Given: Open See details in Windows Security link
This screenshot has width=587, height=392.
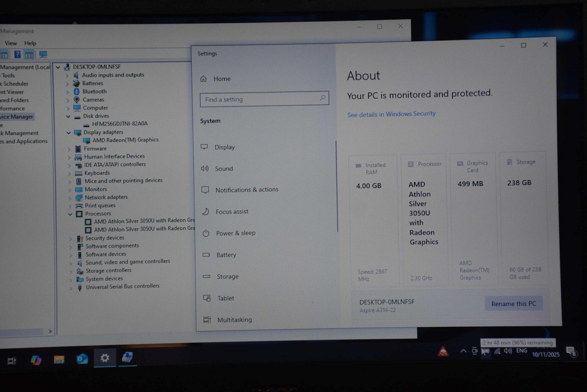Looking at the screenshot, I should [391, 114].
